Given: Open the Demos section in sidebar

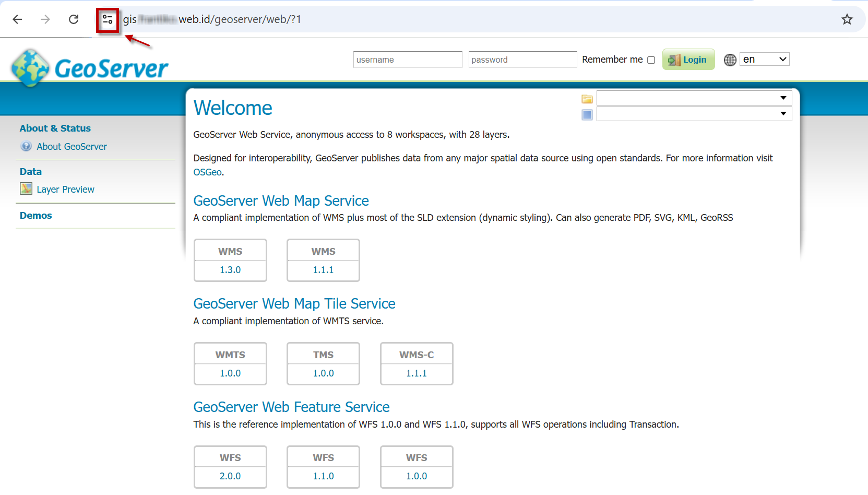Looking at the screenshot, I should coord(36,216).
